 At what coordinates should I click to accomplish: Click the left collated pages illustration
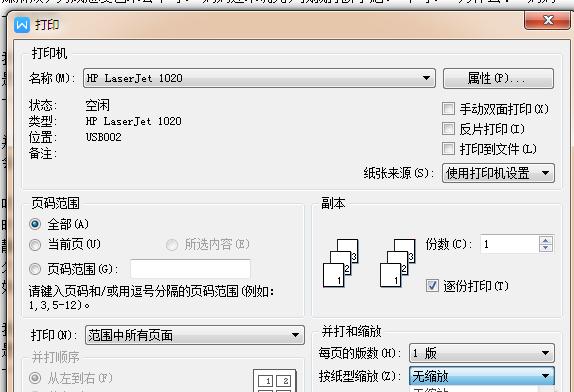340,263
